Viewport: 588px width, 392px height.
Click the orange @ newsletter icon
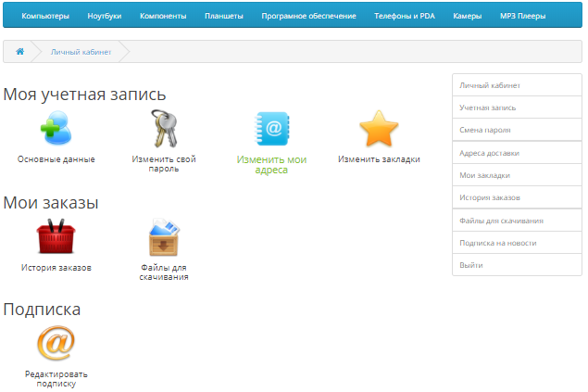(x=56, y=344)
